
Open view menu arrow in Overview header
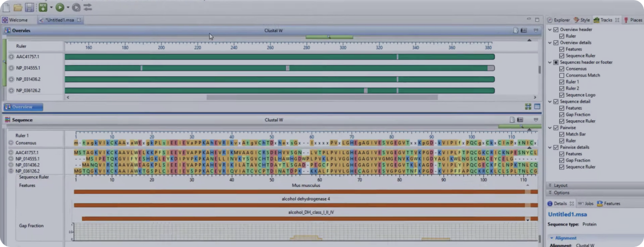pyautogui.click(x=536, y=31)
